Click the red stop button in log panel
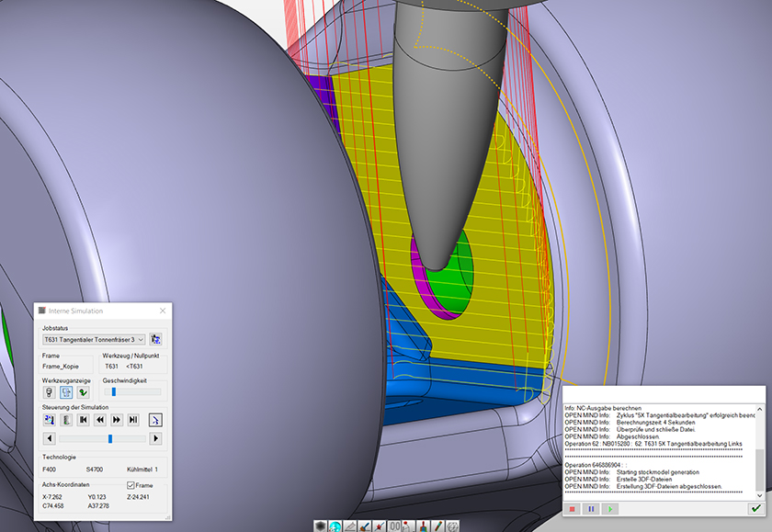The width and height of the screenshot is (772, 532). click(573, 508)
